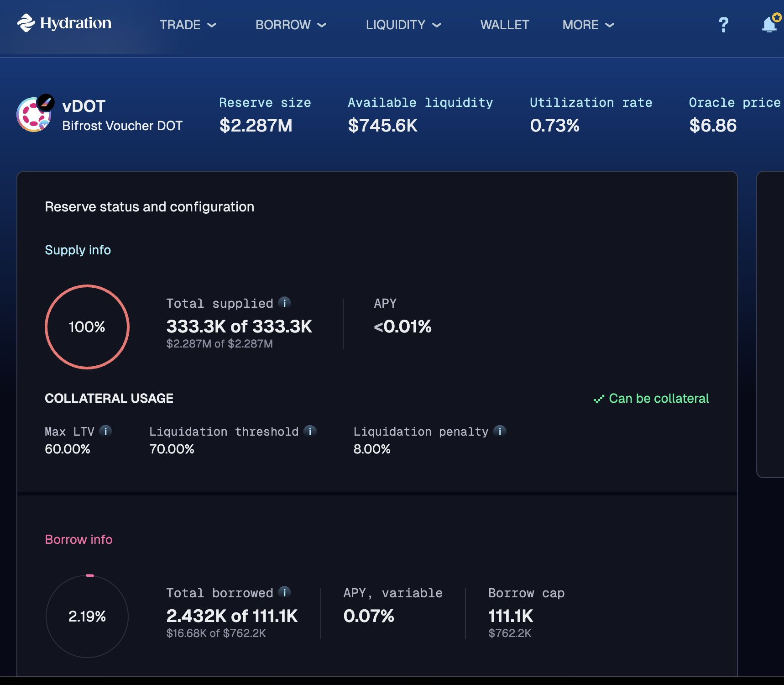Click the 100% supply progress circle
Screen dimensions: 784x685
pos(87,327)
